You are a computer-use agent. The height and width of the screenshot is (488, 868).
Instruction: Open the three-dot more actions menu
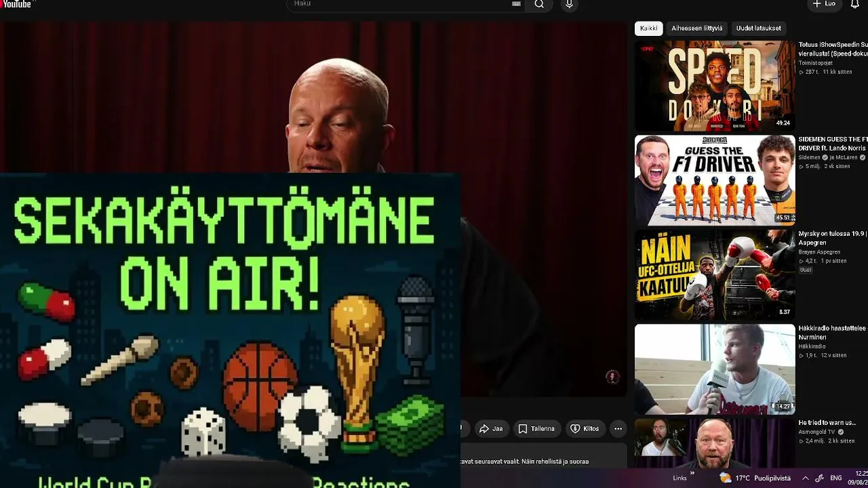point(618,429)
